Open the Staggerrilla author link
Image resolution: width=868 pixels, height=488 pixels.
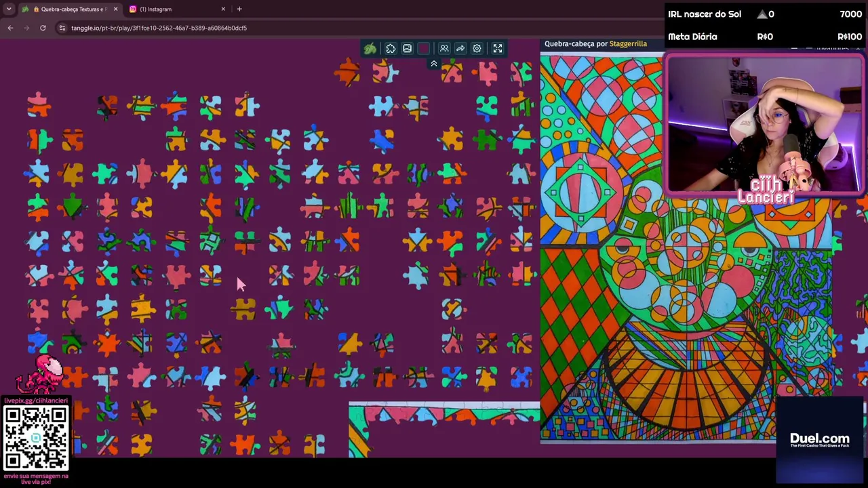pyautogui.click(x=628, y=43)
